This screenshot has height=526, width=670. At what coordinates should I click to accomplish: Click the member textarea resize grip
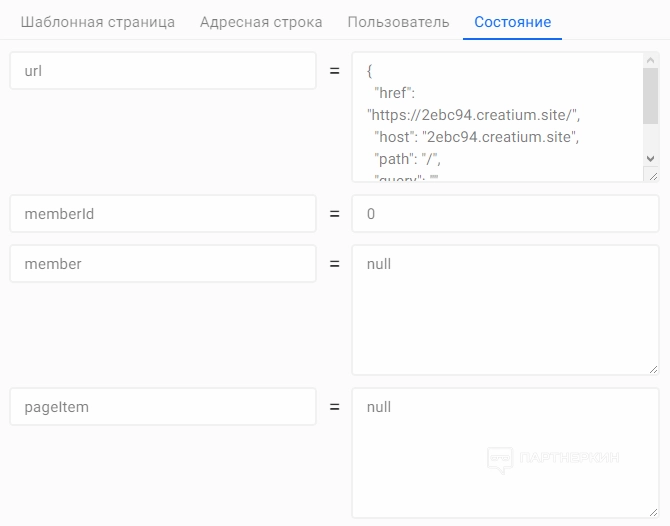pyautogui.click(x=652, y=368)
